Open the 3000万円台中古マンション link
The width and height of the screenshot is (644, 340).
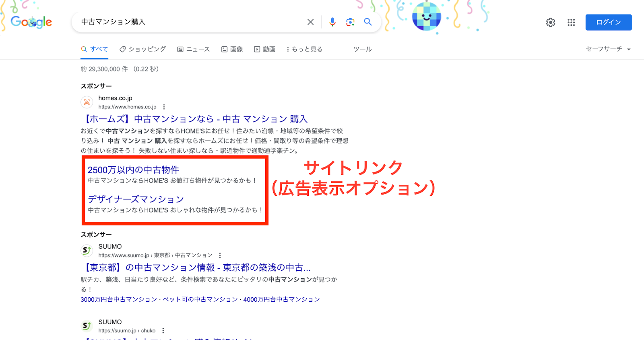(119, 299)
